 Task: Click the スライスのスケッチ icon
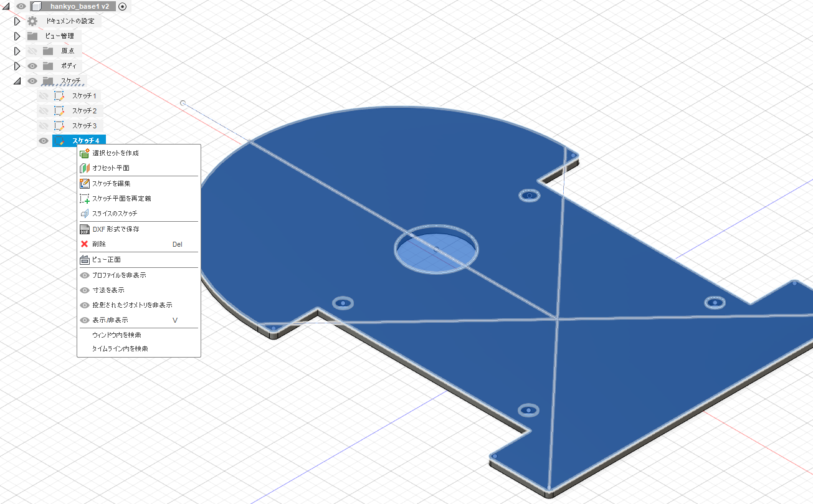click(x=85, y=214)
